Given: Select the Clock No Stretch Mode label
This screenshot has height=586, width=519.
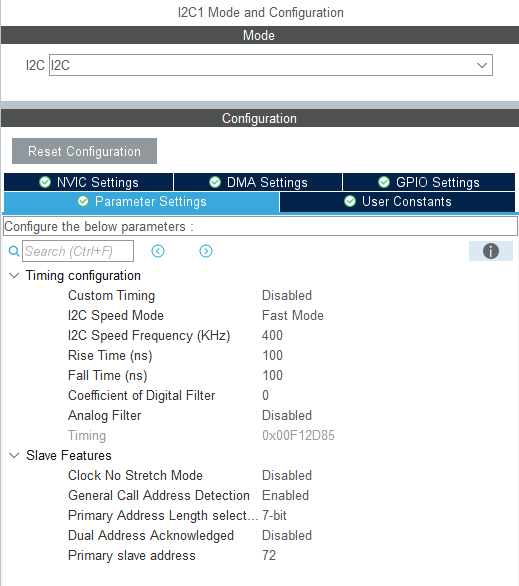Looking at the screenshot, I should pyautogui.click(x=135, y=475).
